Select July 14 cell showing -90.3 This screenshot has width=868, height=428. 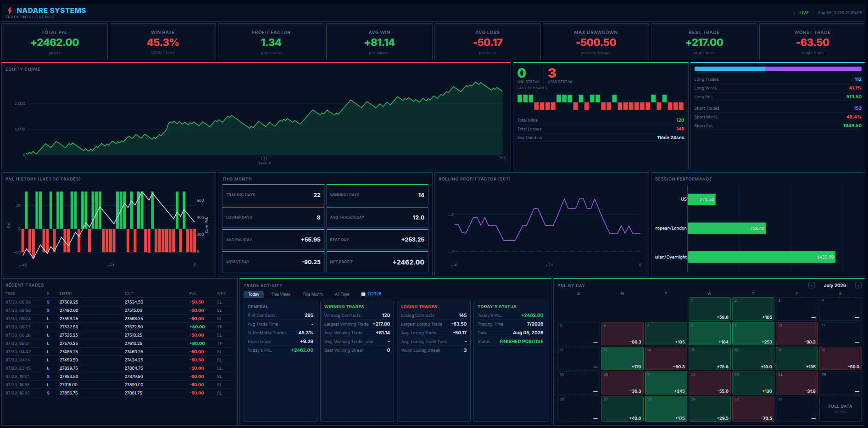pos(666,358)
